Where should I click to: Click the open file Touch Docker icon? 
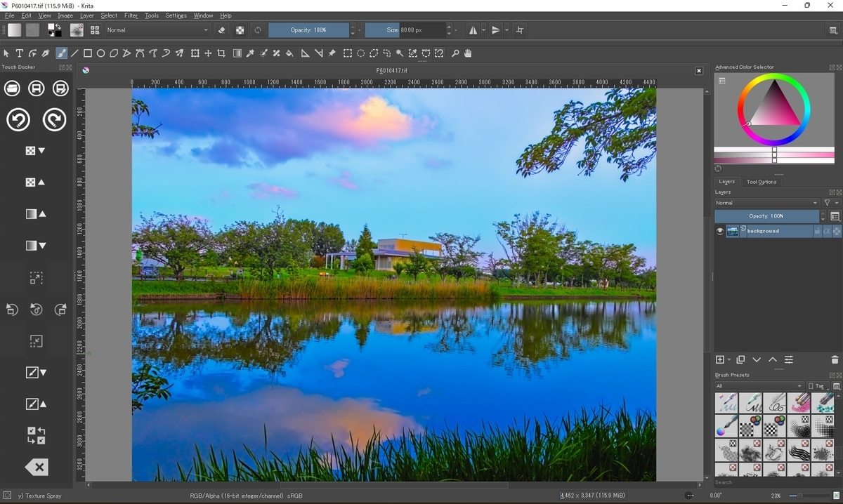(12, 88)
